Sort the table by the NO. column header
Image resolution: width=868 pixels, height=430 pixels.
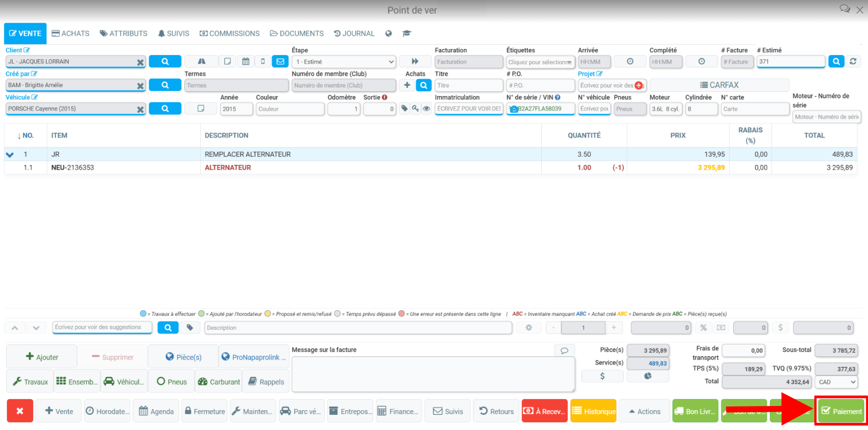(x=25, y=136)
